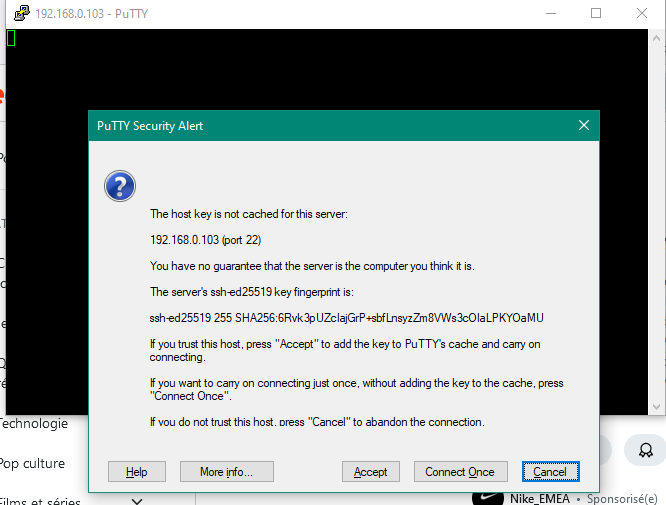Select the SHA256 key fingerprint text

(x=347, y=318)
